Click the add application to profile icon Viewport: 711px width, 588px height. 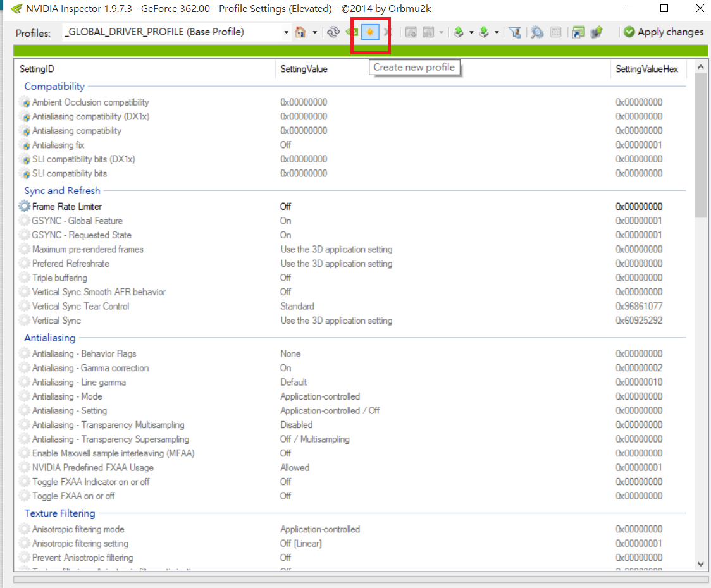(x=411, y=32)
